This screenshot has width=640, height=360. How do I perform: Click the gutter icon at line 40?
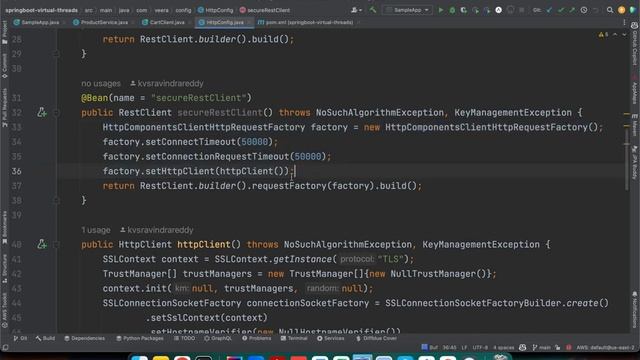click(42, 244)
